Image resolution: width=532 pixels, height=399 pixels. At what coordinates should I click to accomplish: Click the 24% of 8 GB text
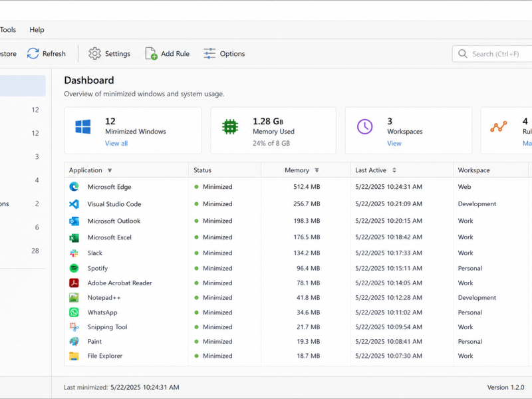[271, 144]
